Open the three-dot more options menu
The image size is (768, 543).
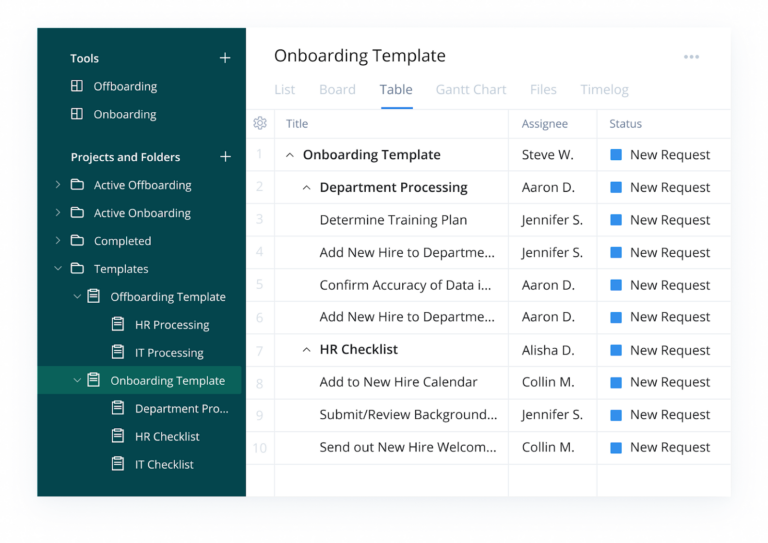click(692, 57)
